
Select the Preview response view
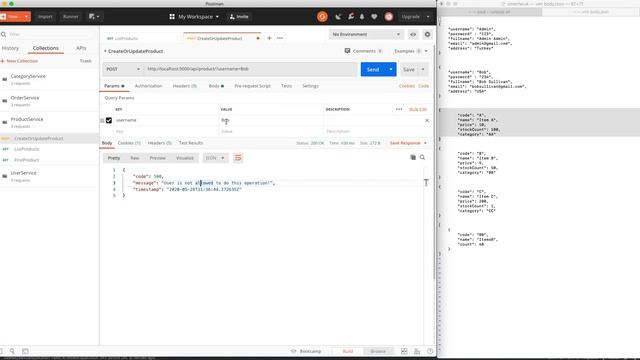[x=158, y=158]
